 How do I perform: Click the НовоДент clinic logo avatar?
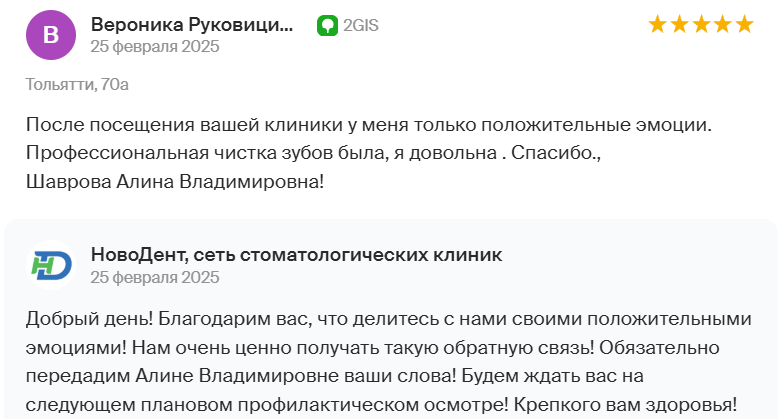click(51, 265)
